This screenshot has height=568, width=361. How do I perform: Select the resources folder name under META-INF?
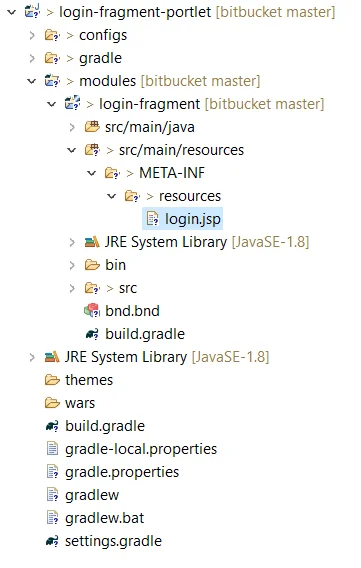tap(190, 196)
